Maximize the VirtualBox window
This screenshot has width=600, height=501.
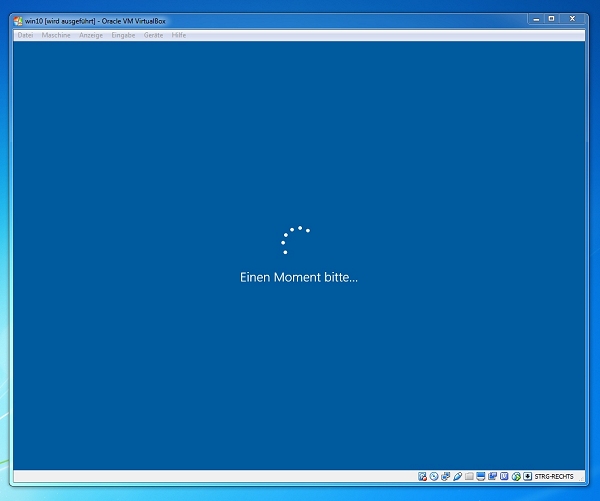click(x=551, y=19)
